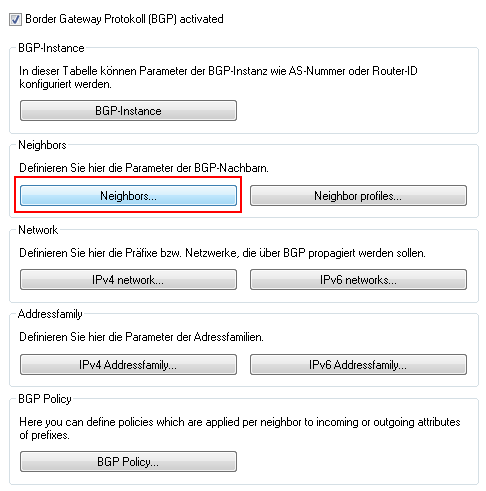Select the Addressfamily group heading
486x491 pixels.
pos(50,314)
